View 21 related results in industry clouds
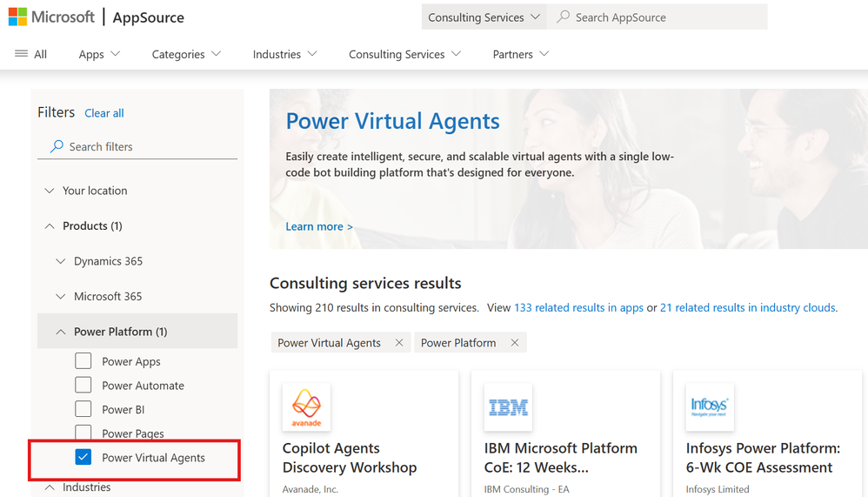Viewport: 868px width, 497px height. [x=747, y=307]
